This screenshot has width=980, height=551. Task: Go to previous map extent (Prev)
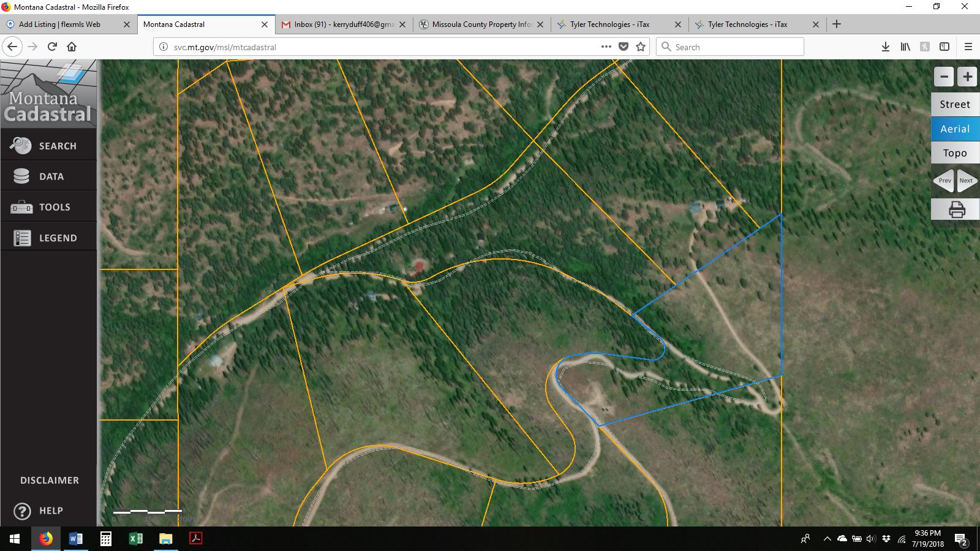[943, 180]
